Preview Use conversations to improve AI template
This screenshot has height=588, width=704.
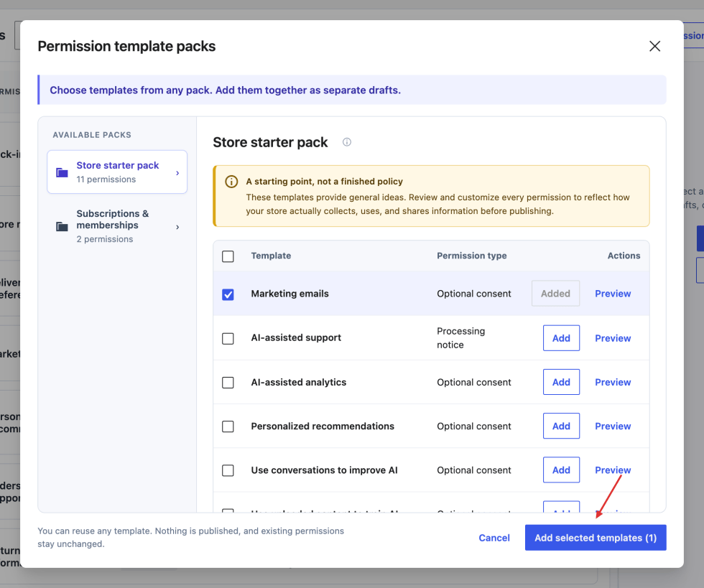pos(613,470)
